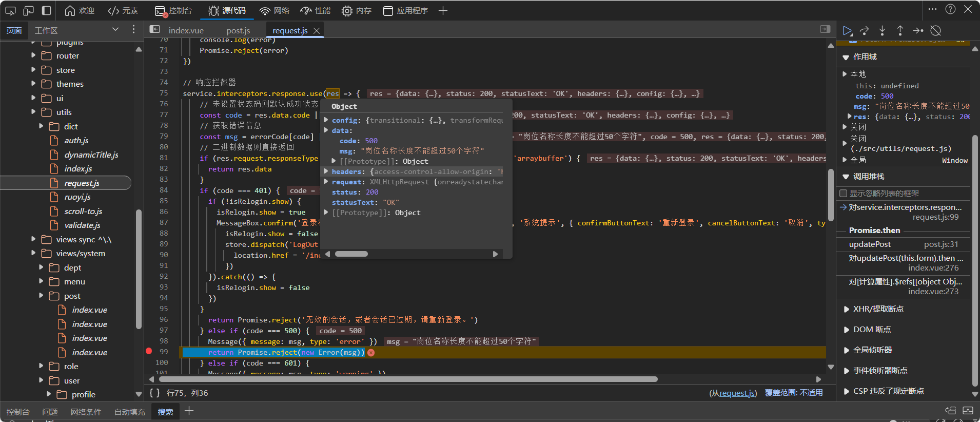Switch to the index.vue file tab
This screenshot has height=422, width=980.
[186, 31]
